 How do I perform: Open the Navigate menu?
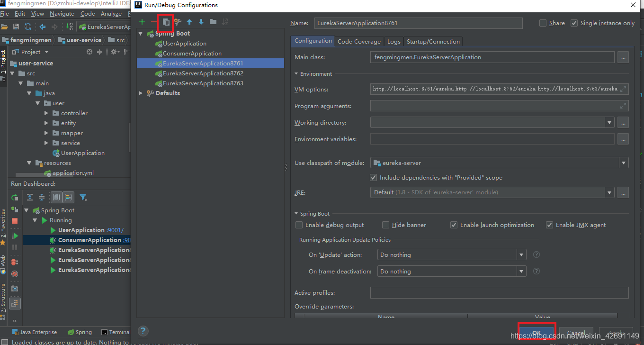coord(62,14)
